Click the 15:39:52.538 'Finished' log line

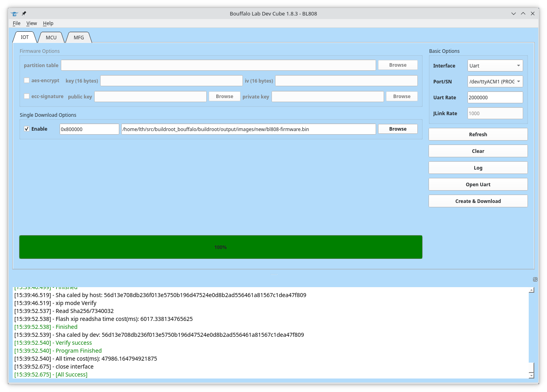(46, 327)
